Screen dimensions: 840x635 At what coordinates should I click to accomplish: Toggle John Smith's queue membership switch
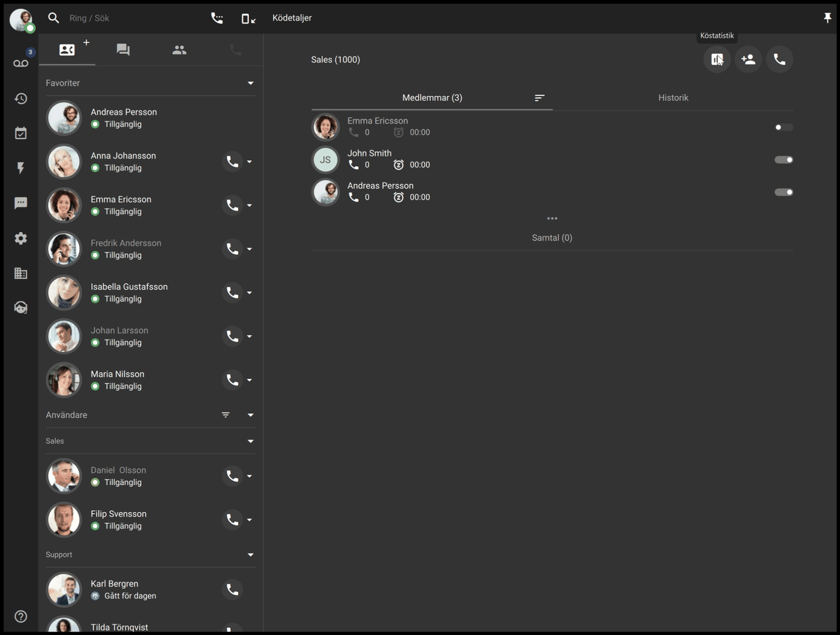(783, 159)
